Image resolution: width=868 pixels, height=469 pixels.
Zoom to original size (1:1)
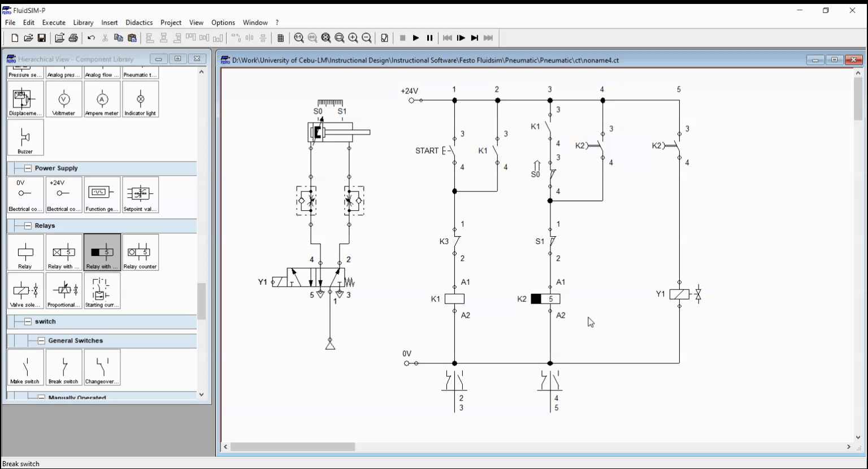pos(299,38)
